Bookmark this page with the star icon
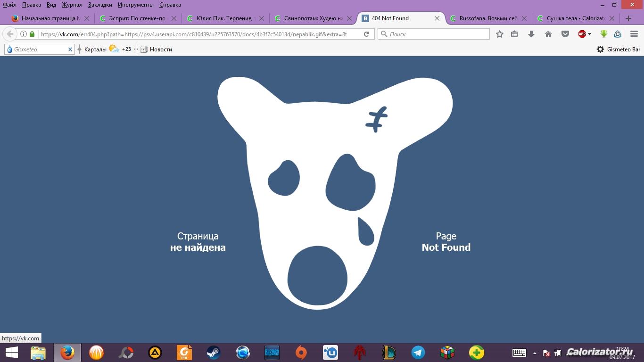 tap(500, 34)
